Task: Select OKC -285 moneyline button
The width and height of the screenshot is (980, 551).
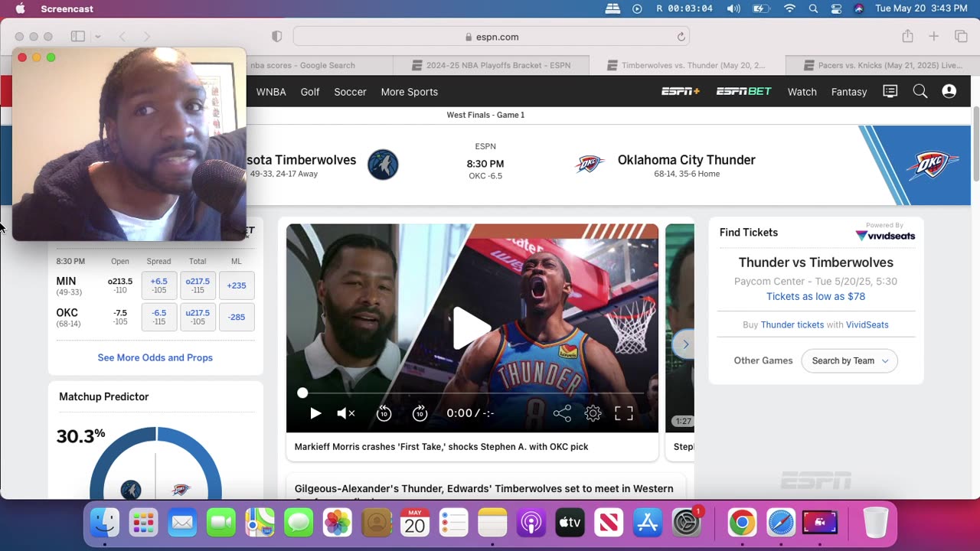Action: [237, 317]
